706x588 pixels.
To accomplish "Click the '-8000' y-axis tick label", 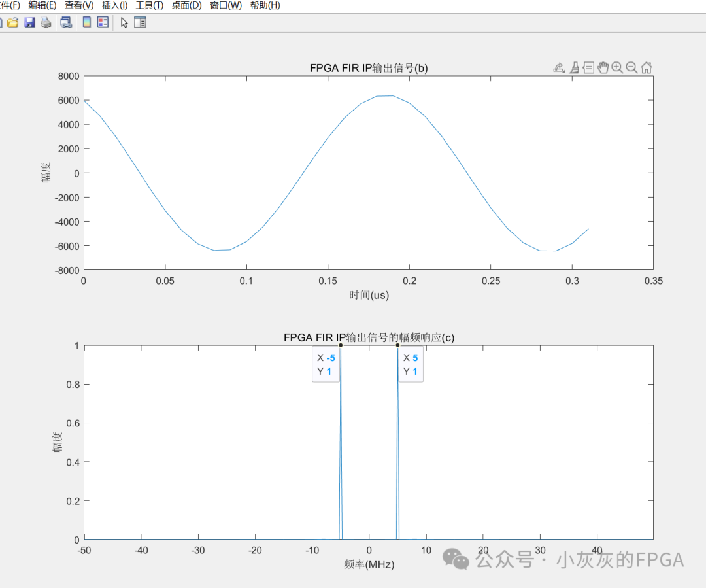I will 67,270.
